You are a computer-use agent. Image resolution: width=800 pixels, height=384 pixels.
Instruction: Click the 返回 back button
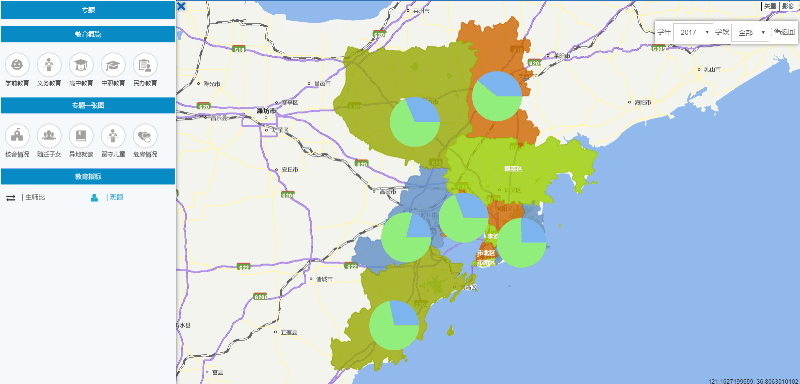coord(784,32)
